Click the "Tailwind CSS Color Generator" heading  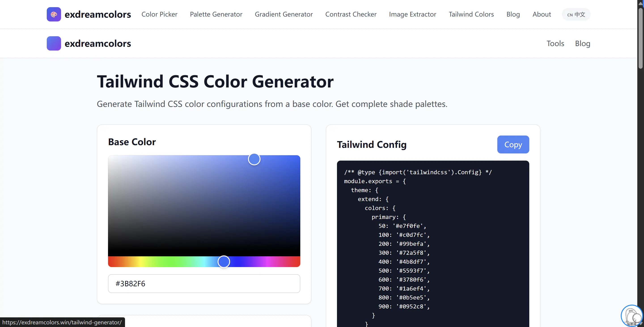tap(215, 81)
